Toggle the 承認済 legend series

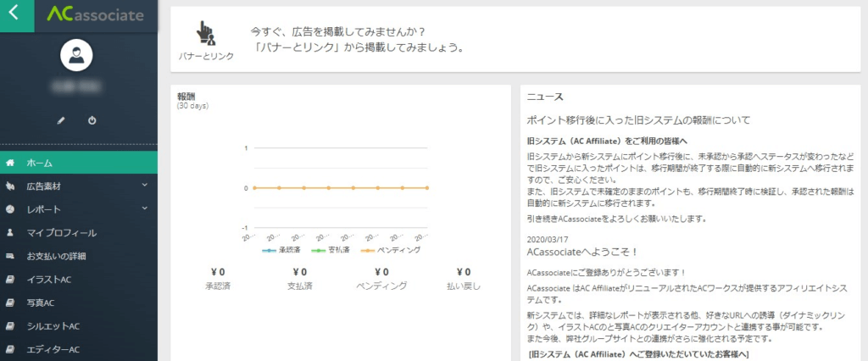281,250
